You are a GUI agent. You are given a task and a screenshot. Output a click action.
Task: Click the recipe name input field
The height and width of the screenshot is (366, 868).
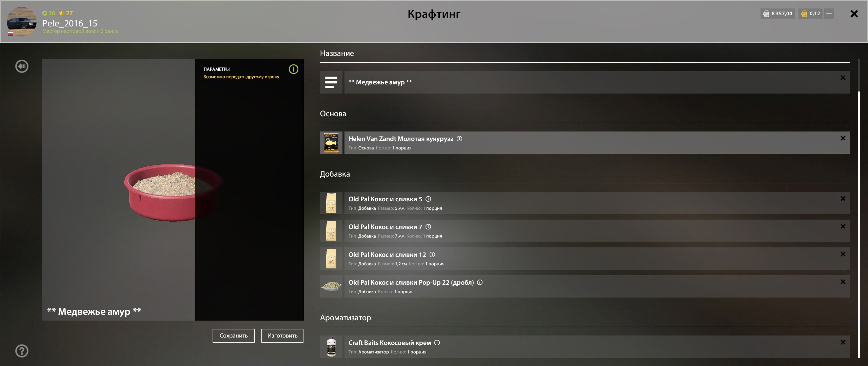[x=576, y=82]
